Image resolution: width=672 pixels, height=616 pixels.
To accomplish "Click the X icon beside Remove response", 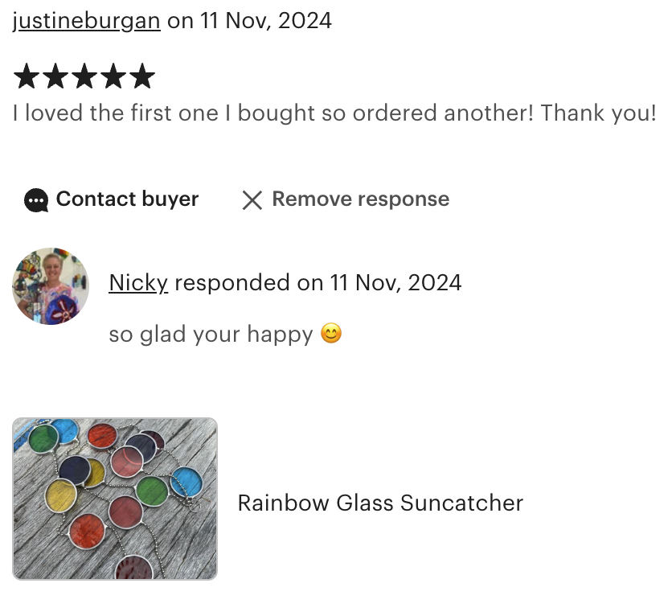I will point(252,200).
